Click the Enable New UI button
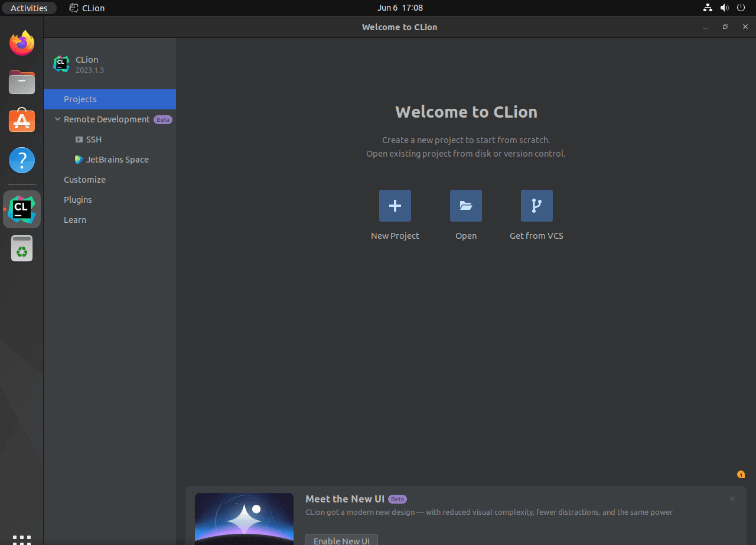Image resolution: width=756 pixels, height=545 pixels. (341, 540)
